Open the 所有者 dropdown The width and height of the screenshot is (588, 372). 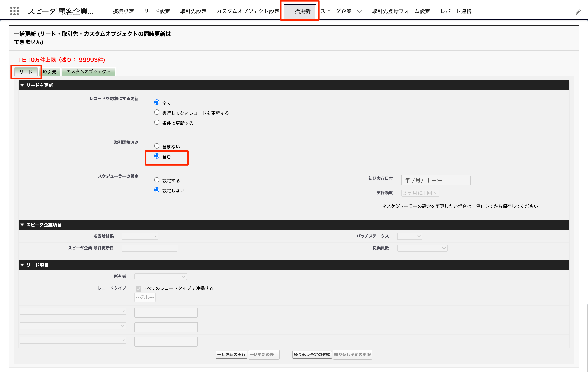coord(160,276)
